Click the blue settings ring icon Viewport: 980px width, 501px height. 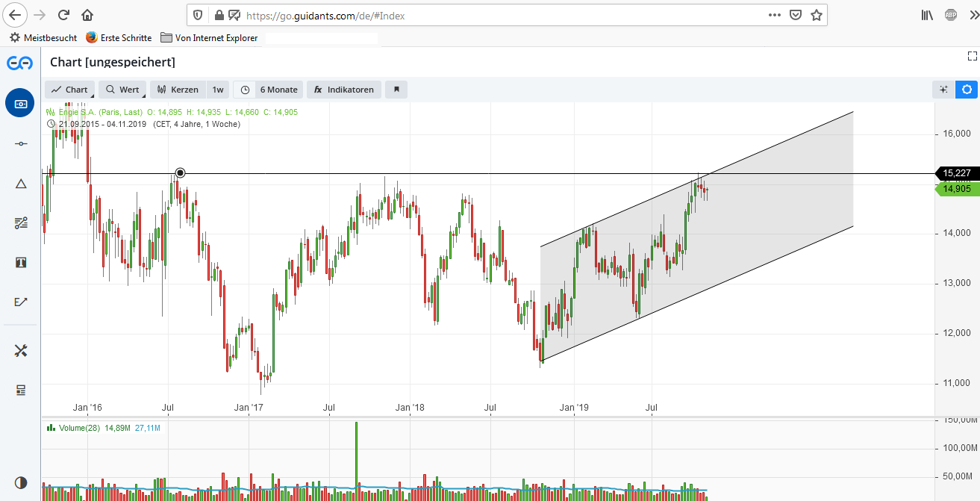967,90
